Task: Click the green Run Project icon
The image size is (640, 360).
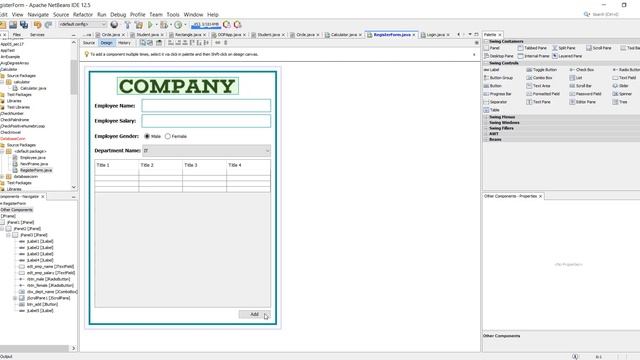Action: [x=150, y=25]
